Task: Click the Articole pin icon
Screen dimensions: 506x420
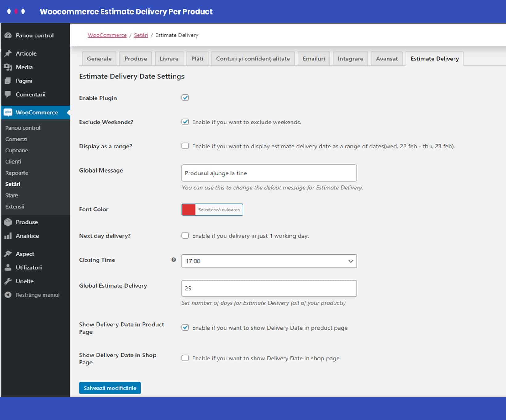Action: point(8,53)
